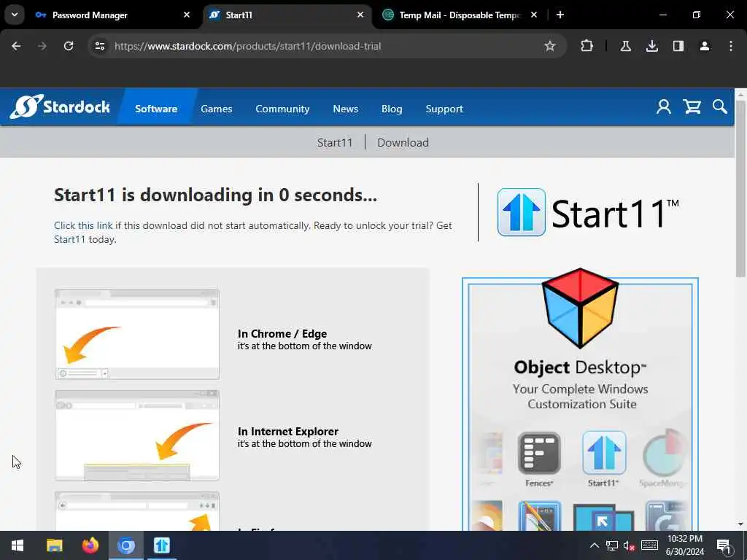Close the Password Manager tab

pos(187,15)
